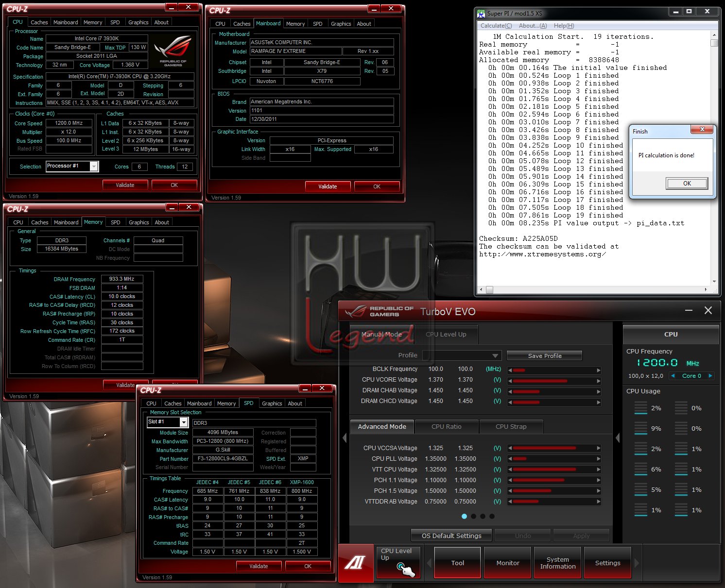Click right arrow of CPU VCCSA Voltage slider
This screenshot has height=588, width=725.
(599, 448)
